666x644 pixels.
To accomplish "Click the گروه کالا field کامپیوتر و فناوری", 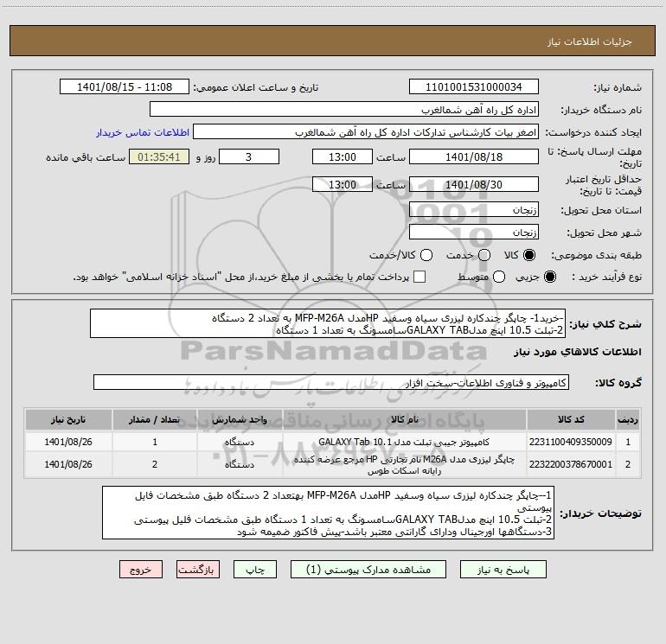I will 331,382.
